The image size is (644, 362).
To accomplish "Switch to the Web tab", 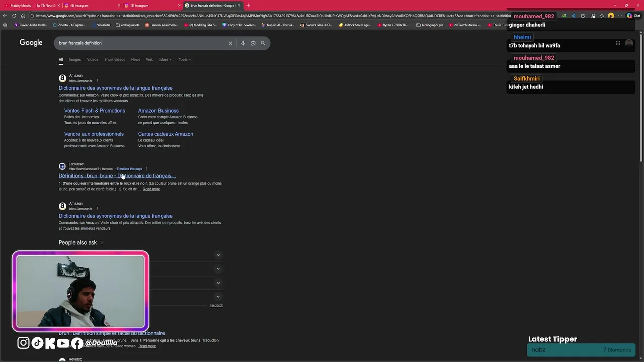I will (150, 60).
